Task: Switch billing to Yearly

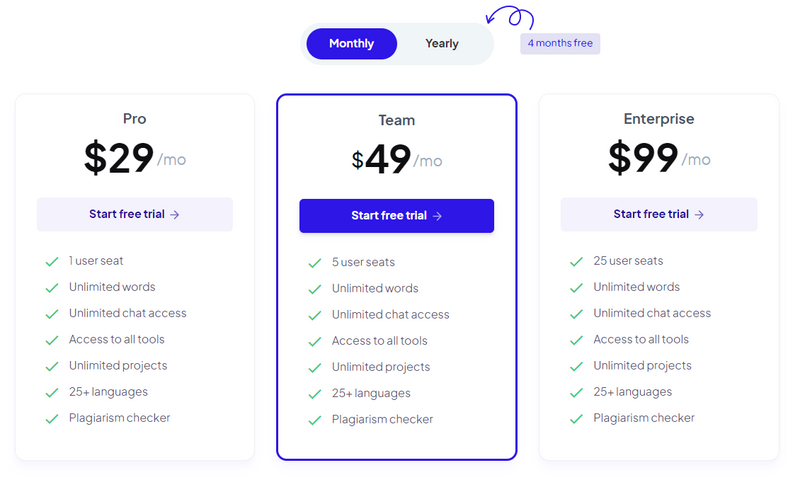Action: pyautogui.click(x=442, y=44)
